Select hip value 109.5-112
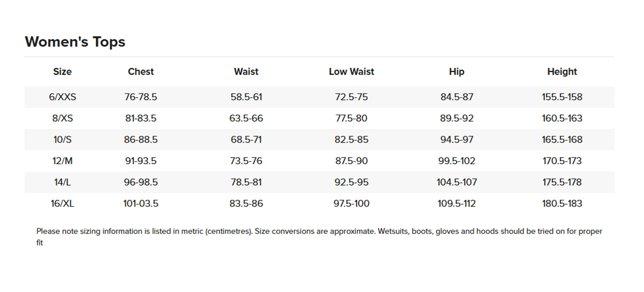 tap(457, 203)
